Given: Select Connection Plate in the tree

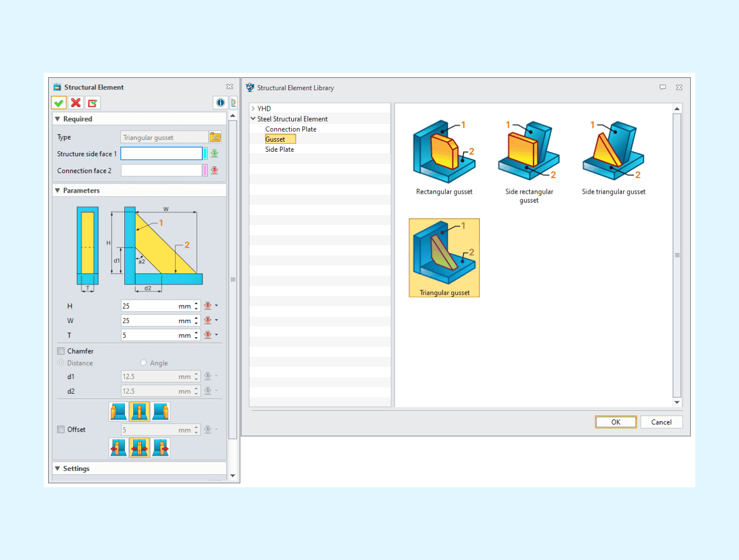Looking at the screenshot, I should click(291, 129).
